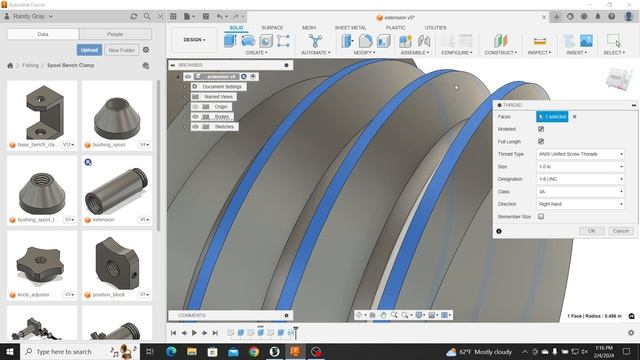This screenshot has height=360, width=640.
Task: Switch to the SHEET METAL tab
Action: pyautogui.click(x=350, y=28)
